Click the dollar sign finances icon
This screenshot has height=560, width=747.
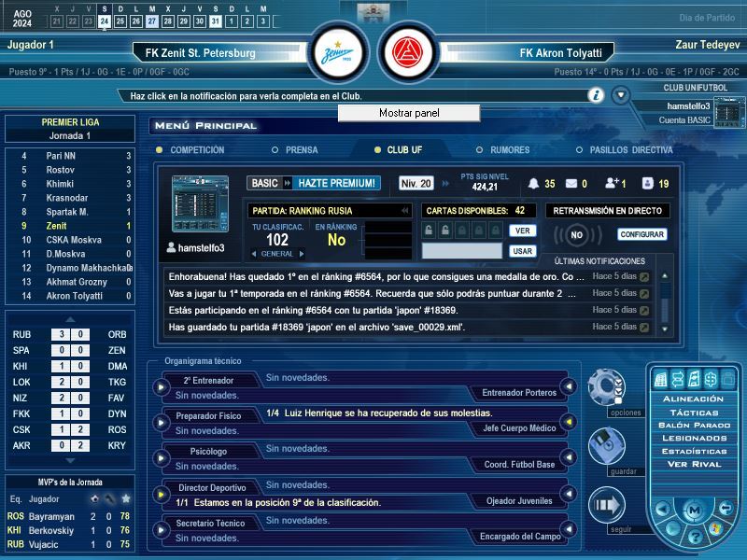[710, 379]
